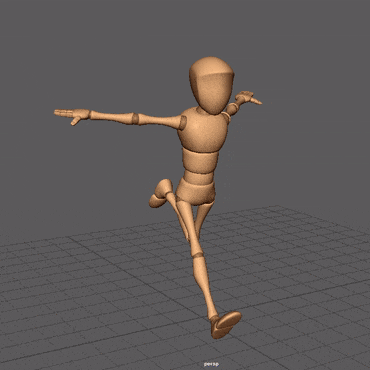Pick the shin of the standing leg
Viewport: 370px width, 370px height.
pyautogui.click(x=205, y=287)
